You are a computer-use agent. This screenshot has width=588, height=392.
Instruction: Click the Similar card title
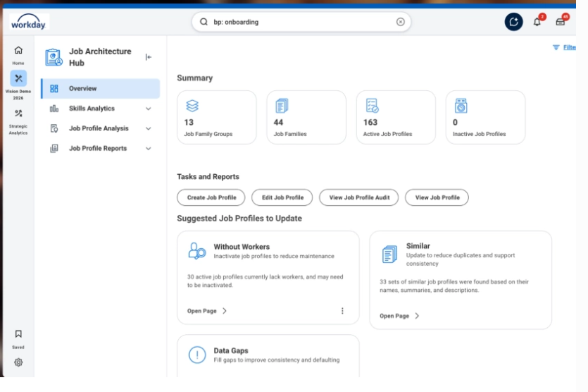pos(418,246)
